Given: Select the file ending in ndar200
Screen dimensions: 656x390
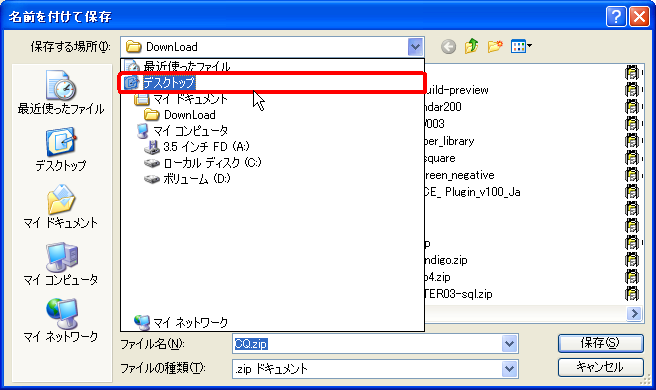Looking at the screenshot, I should [x=443, y=107].
